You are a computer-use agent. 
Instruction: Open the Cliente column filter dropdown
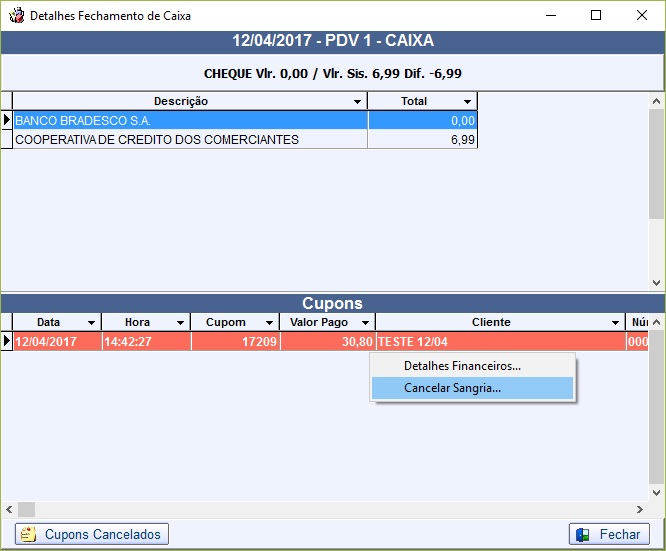pyautogui.click(x=614, y=323)
